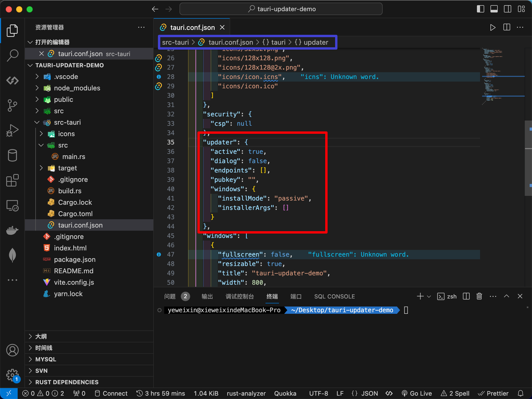The height and width of the screenshot is (399, 532).
Task: Split the terminal panel
Action: point(466,296)
